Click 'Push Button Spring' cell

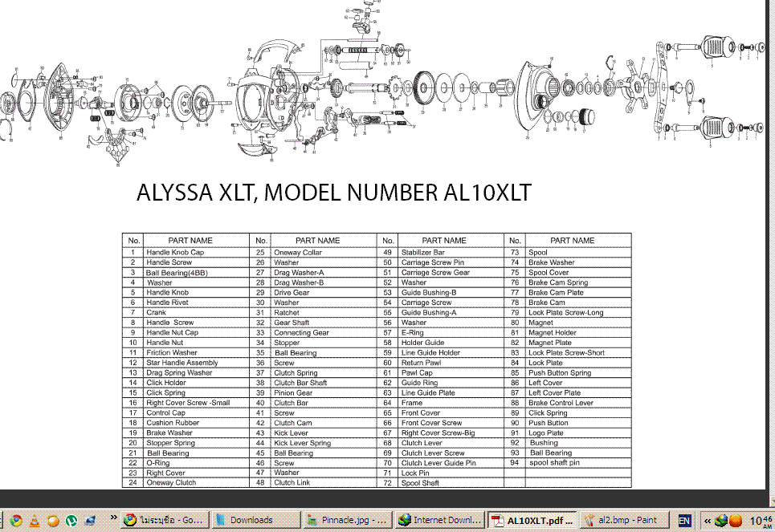coord(560,373)
